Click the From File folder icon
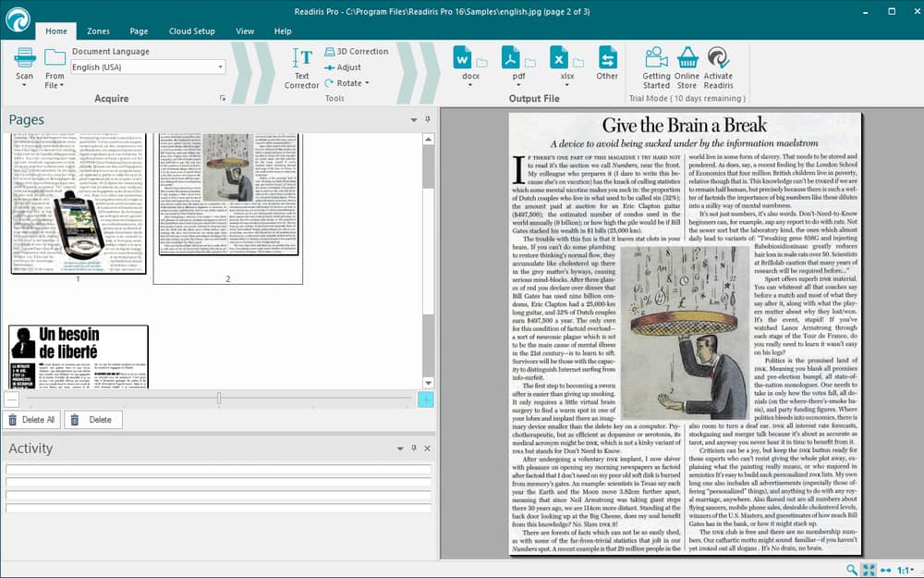The image size is (924, 578). tap(55, 57)
